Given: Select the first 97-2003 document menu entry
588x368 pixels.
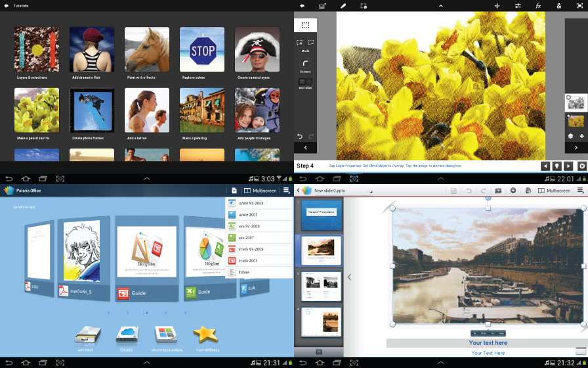Looking at the screenshot, I should [x=259, y=204].
